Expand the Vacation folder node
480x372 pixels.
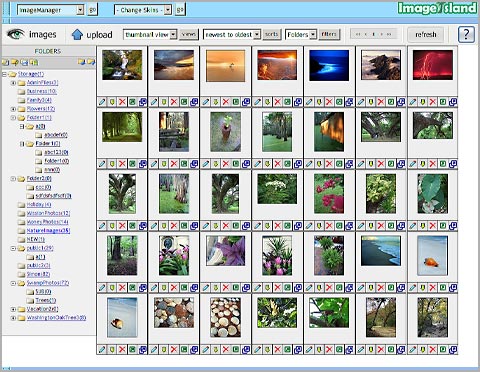coord(13,309)
